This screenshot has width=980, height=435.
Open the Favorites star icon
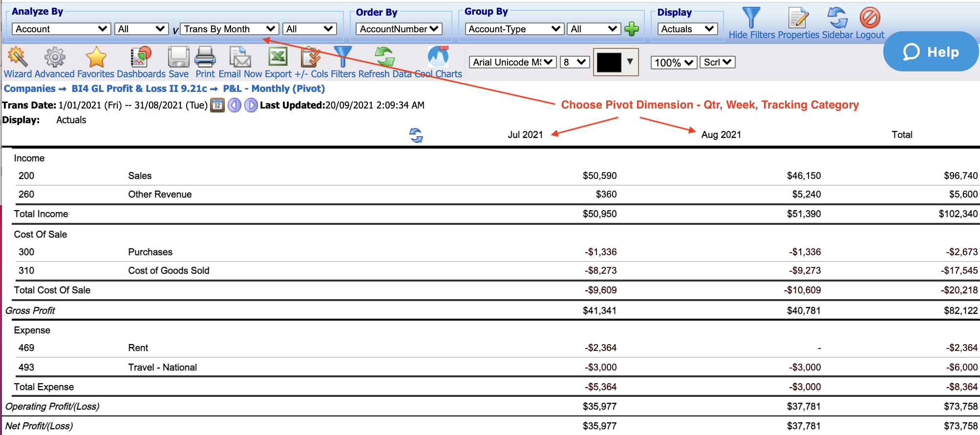96,57
